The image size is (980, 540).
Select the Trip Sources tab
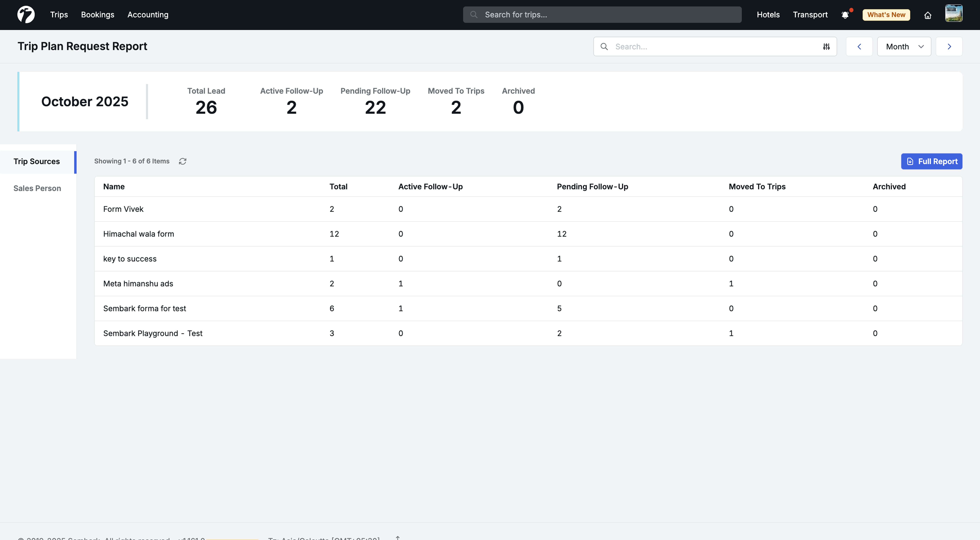[37, 161]
